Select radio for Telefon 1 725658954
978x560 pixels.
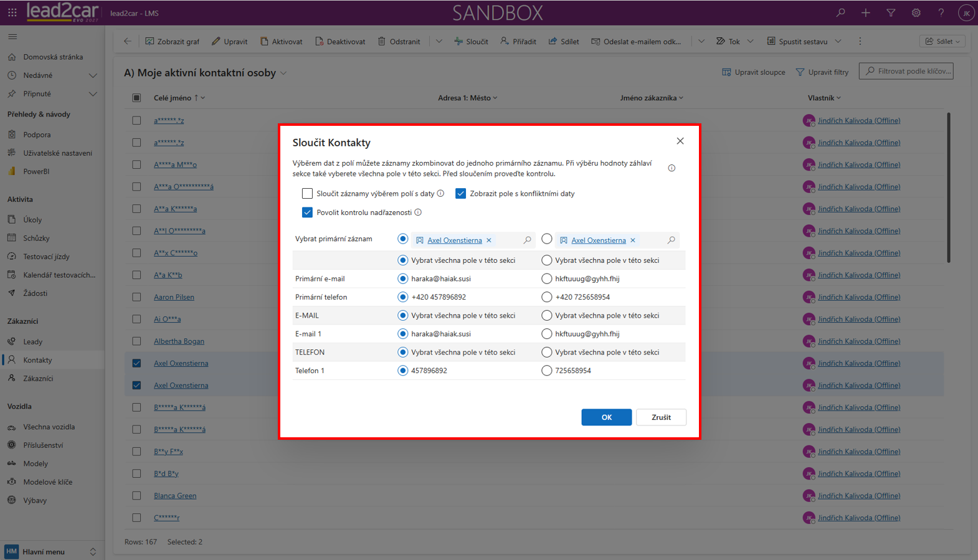[x=546, y=371]
